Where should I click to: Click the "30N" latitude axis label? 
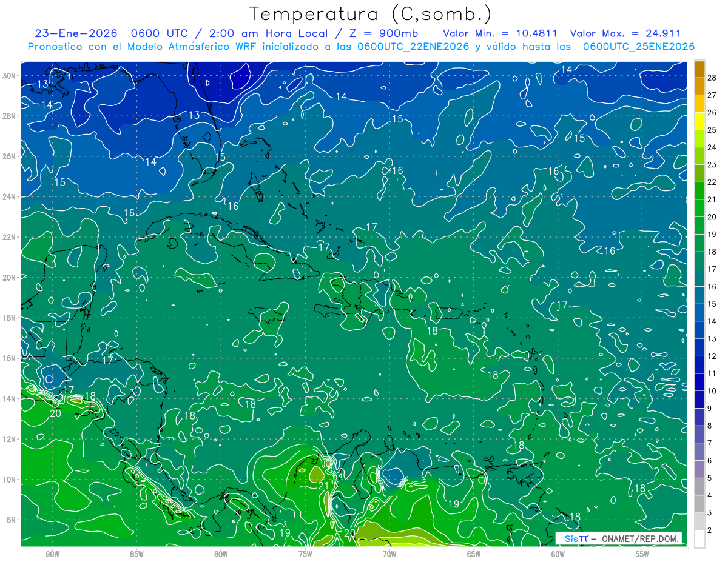9,76
